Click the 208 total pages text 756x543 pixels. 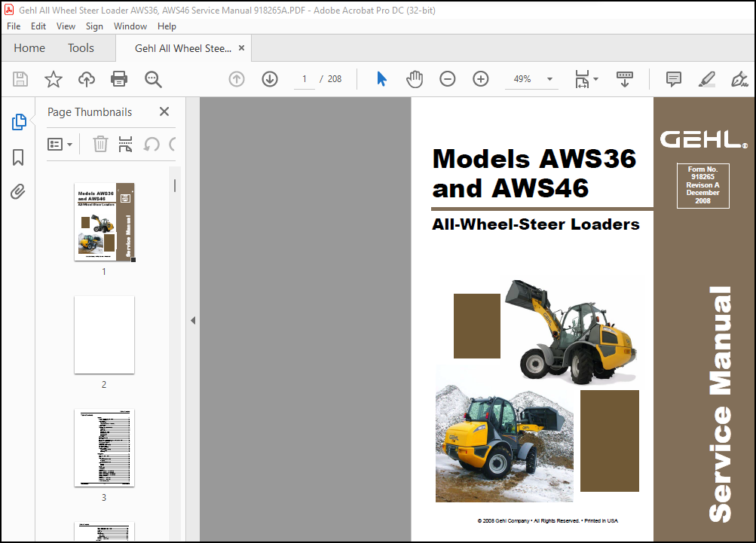pos(335,79)
